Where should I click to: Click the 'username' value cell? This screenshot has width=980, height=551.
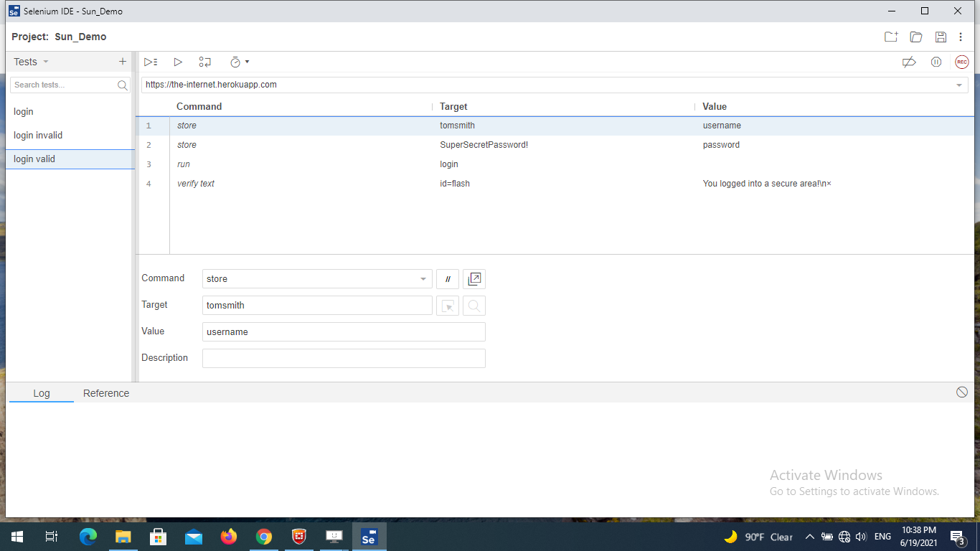(x=722, y=126)
